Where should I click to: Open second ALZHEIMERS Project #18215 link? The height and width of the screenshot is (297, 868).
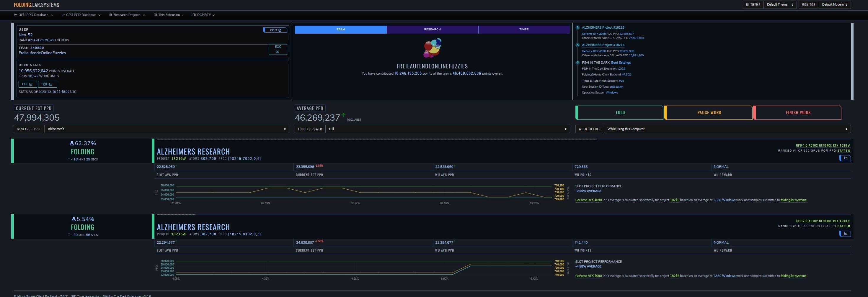603,45
